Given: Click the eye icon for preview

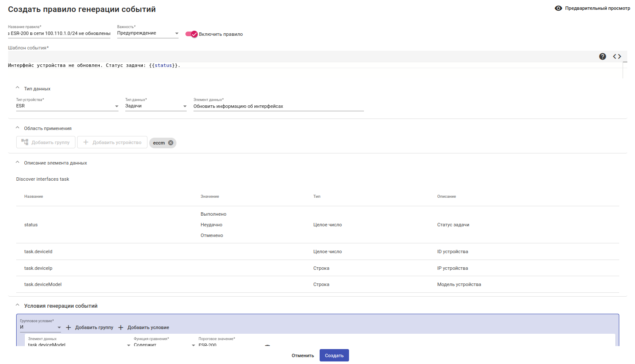Looking at the screenshot, I should [x=558, y=8].
